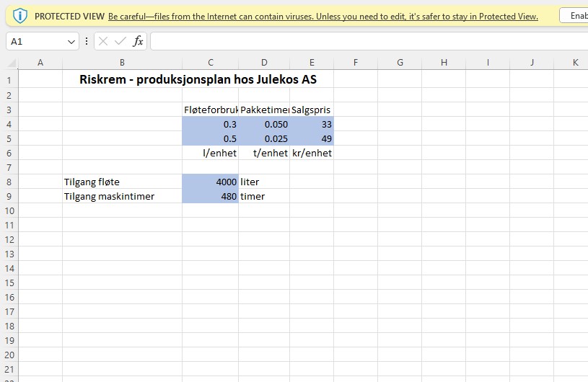588x382 pixels.
Task: Click the Select All corner triangle
Action: [12, 63]
